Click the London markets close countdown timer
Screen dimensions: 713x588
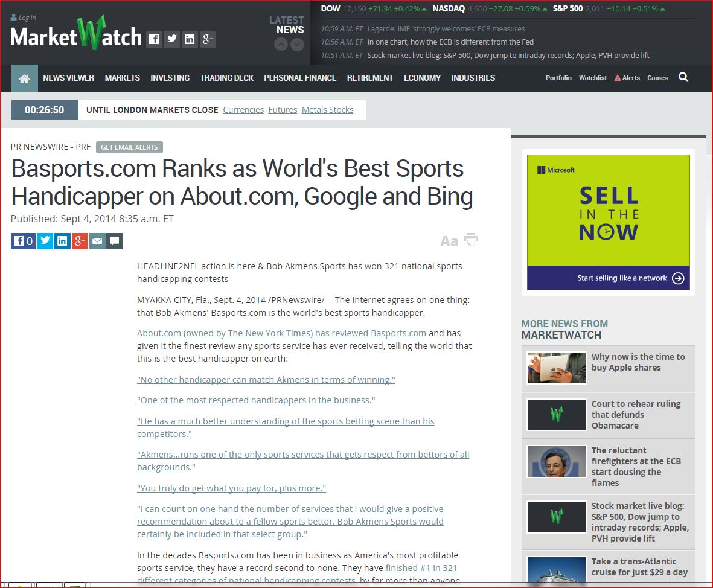coord(45,110)
